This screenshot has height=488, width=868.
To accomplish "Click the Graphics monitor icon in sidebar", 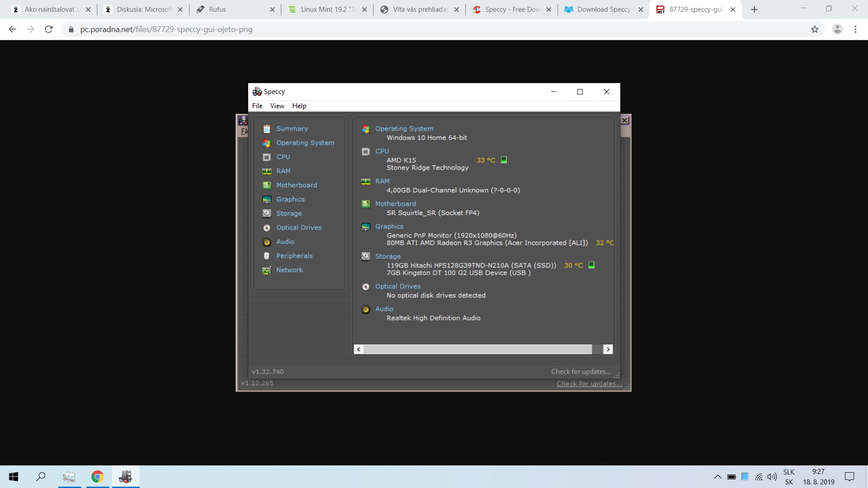I will (x=267, y=199).
